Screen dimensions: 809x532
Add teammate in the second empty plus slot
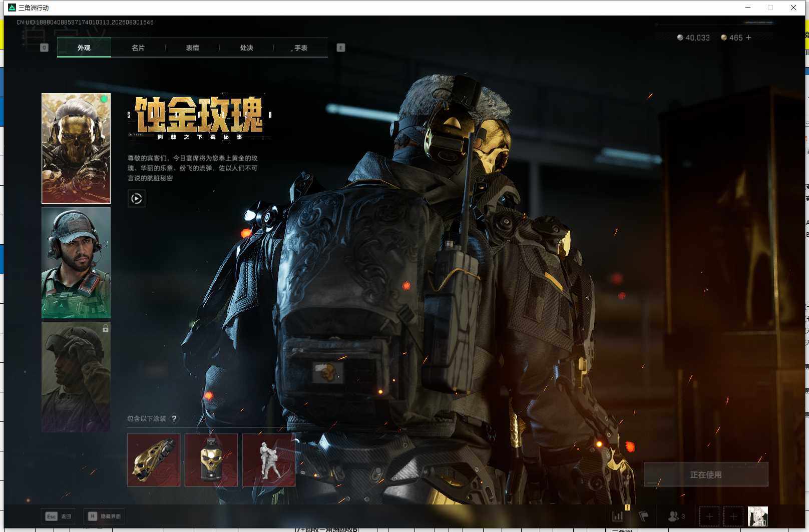pyautogui.click(x=733, y=516)
